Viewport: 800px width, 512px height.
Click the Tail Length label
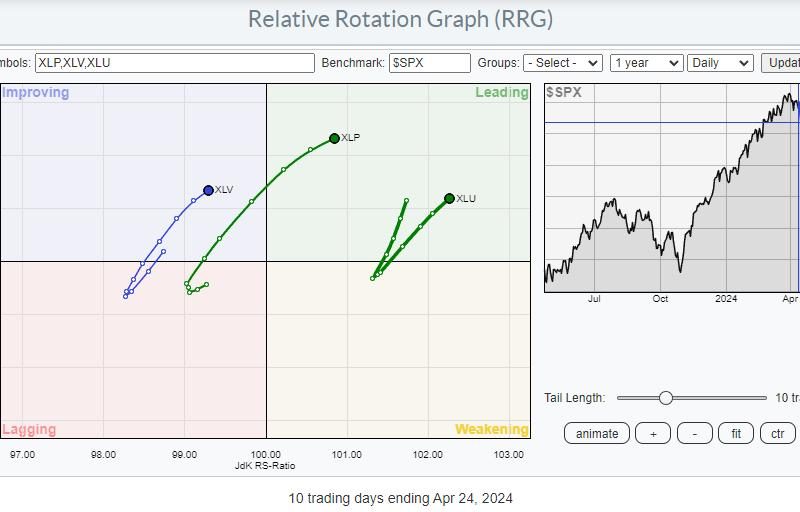[574, 398]
